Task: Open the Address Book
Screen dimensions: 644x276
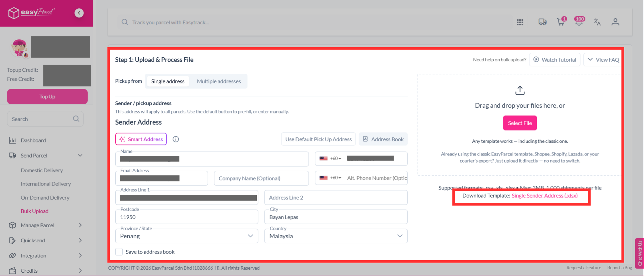Action: tap(383, 139)
